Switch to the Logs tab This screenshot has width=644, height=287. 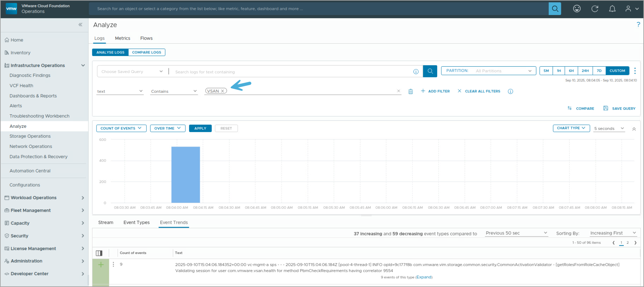pos(99,38)
